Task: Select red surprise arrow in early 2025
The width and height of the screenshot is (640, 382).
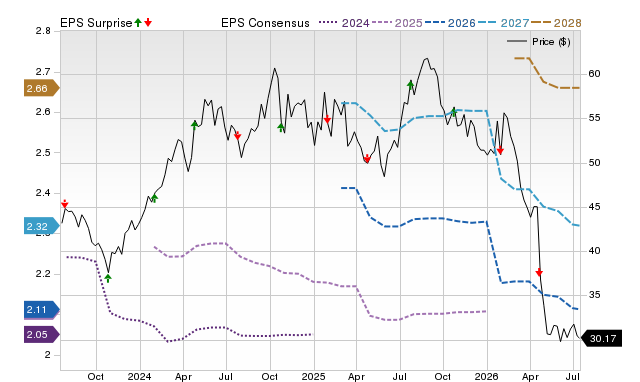Action: click(x=327, y=119)
